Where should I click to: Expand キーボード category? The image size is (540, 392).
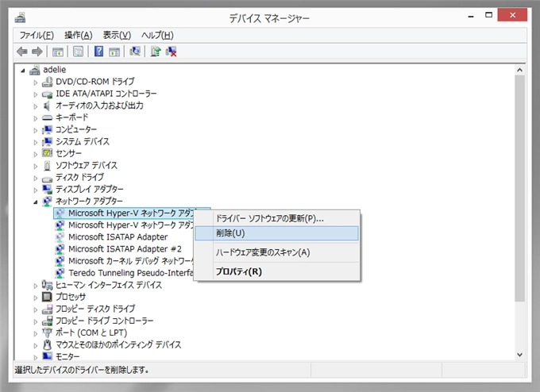[x=36, y=118]
